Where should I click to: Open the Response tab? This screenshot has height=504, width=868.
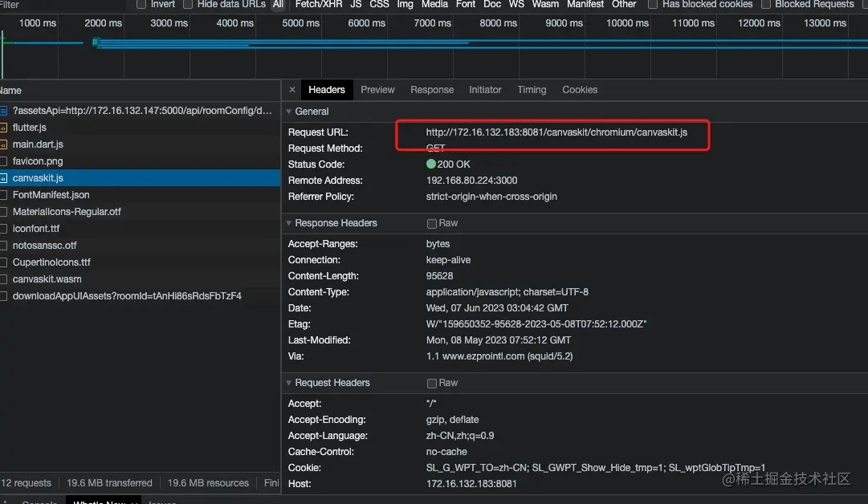click(432, 90)
